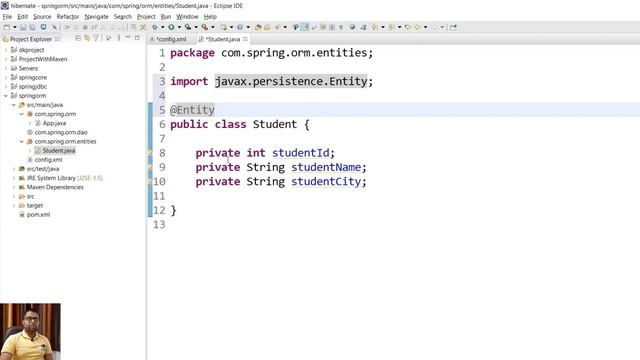Open the Debug configurations dropdown arrow

pyautogui.click(x=162, y=27)
